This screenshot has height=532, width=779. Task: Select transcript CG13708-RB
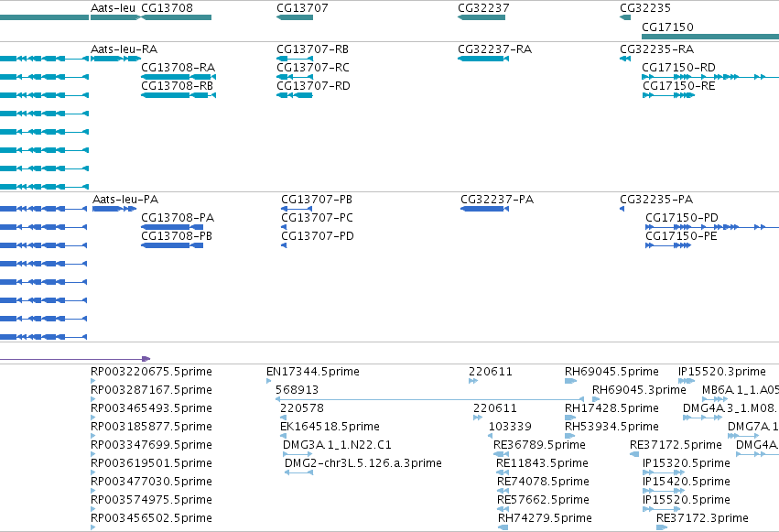tap(177, 86)
